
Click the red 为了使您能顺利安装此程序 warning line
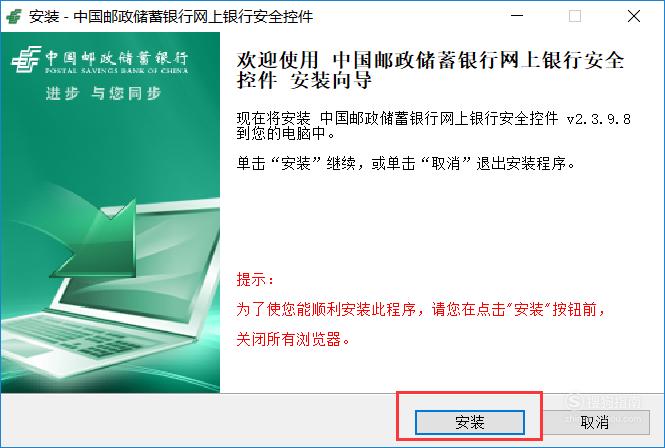[x=421, y=309]
